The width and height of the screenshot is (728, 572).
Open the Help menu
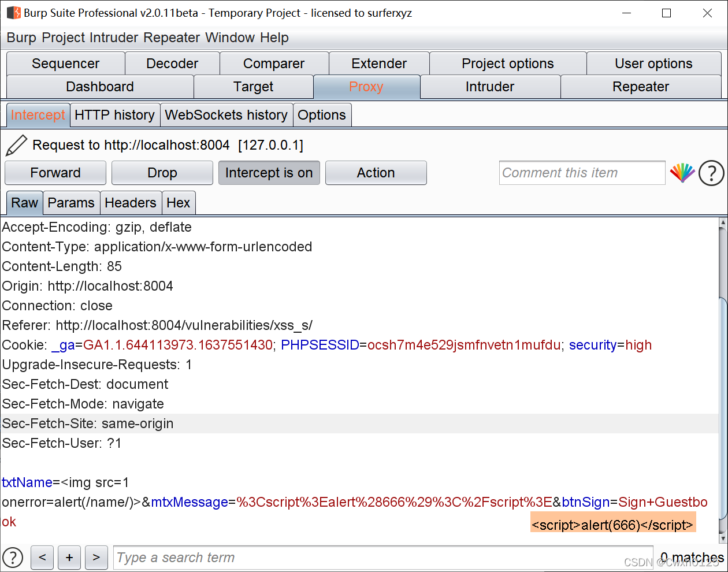[x=274, y=38]
